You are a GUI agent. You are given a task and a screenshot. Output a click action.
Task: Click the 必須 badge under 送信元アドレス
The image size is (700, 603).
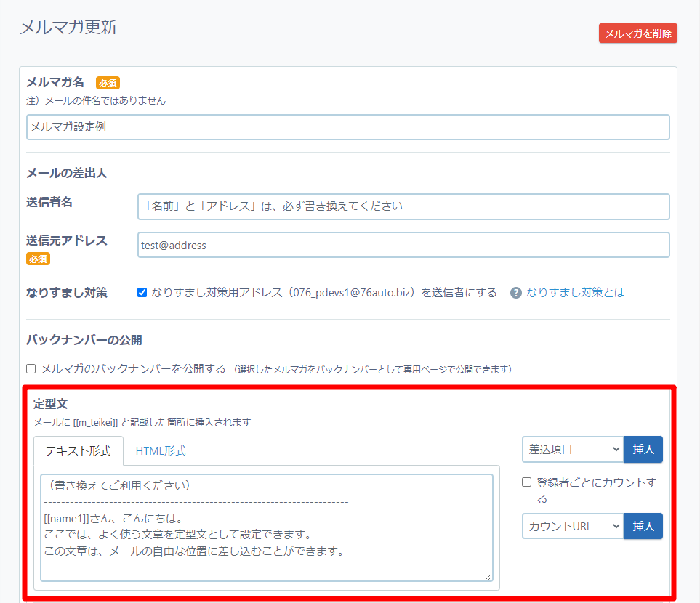[x=38, y=259]
